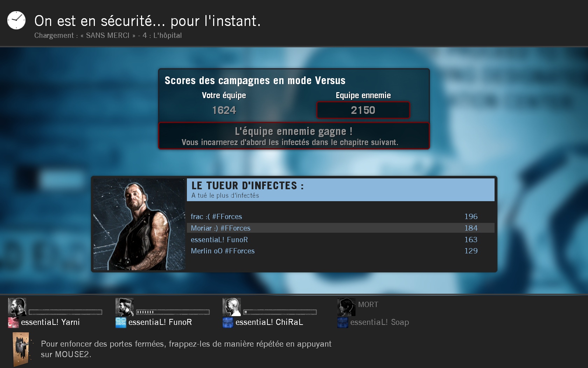Click Soap's Steam avatar icon
Viewport: 588px width, 368px height.
tap(343, 322)
